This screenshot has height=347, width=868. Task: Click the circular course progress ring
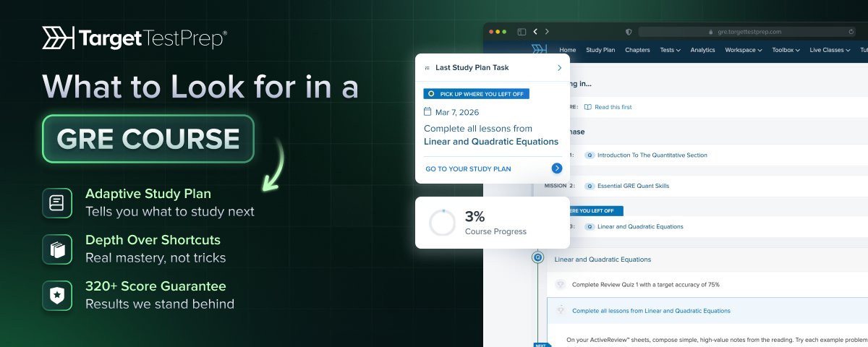tap(442, 223)
